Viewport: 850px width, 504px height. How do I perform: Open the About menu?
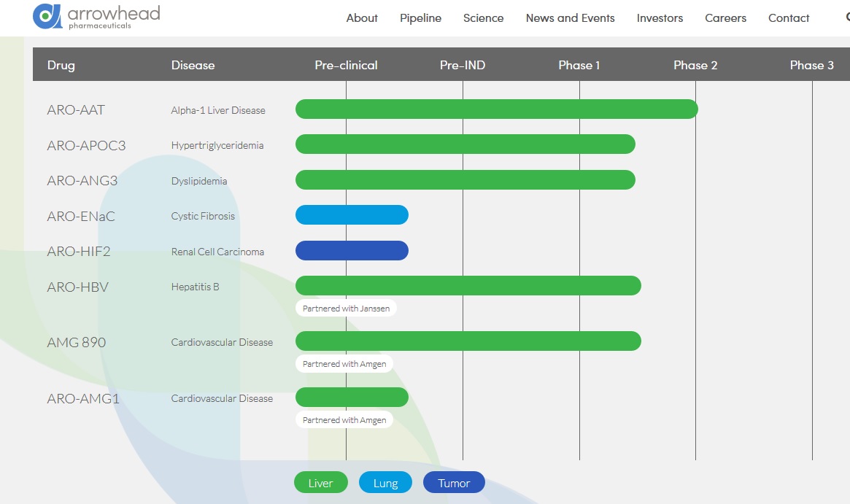coord(362,18)
